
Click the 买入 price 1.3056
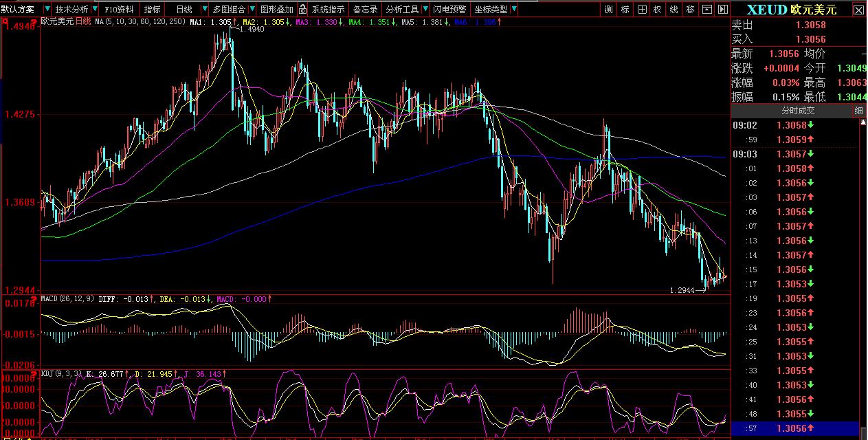point(811,39)
